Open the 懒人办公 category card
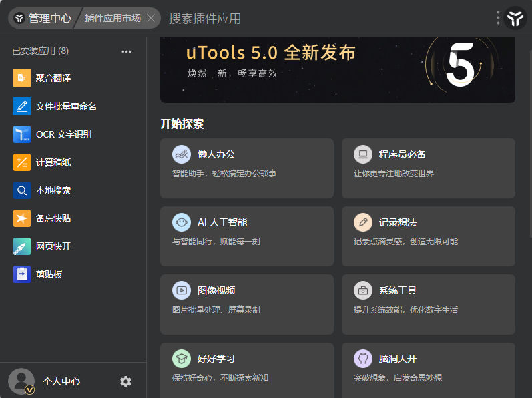The width and height of the screenshot is (532, 398). point(247,168)
